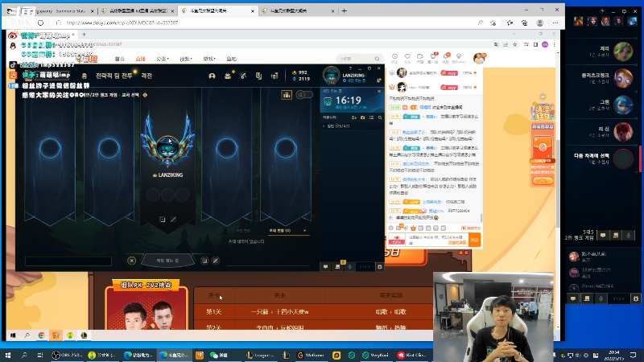This screenshot has height=362, width=644.
Task: Open the 홈 tab in League client
Action: coord(85,76)
